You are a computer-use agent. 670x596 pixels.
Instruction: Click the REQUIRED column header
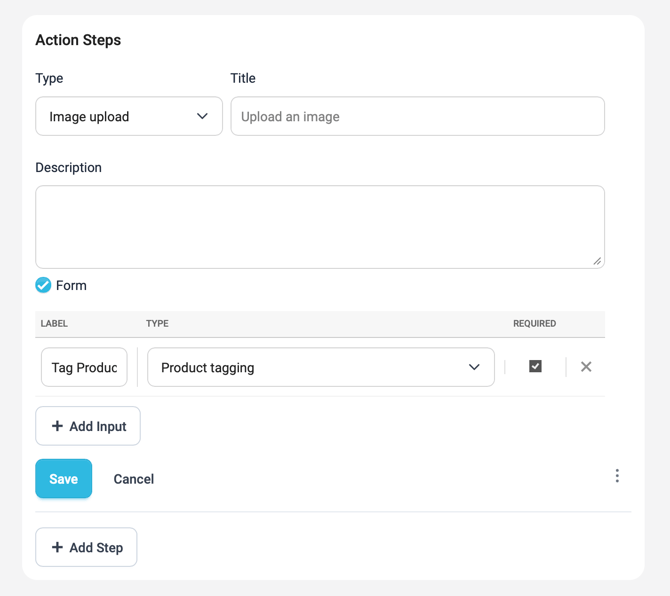click(x=534, y=324)
